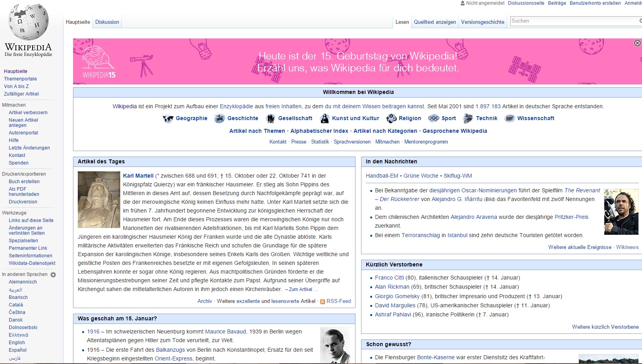Open Weitere aktuelle Ereignisse link
This screenshot has width=642, height=364.
(x=580, y=247)
